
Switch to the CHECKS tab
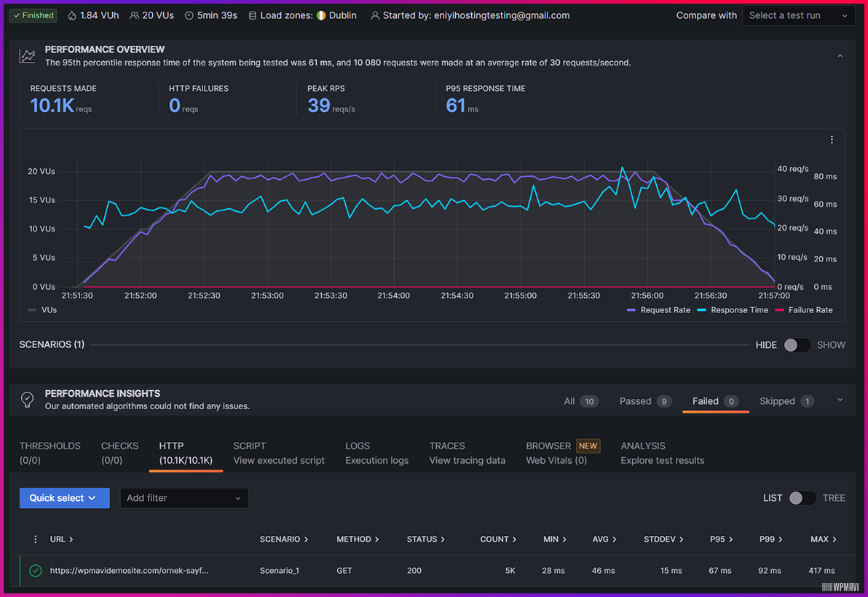[119, 453]
